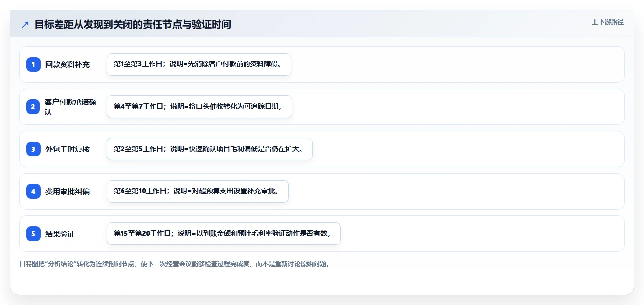The image size is (644, 305).
Task: Select step badge number 3
Action: 33,149
